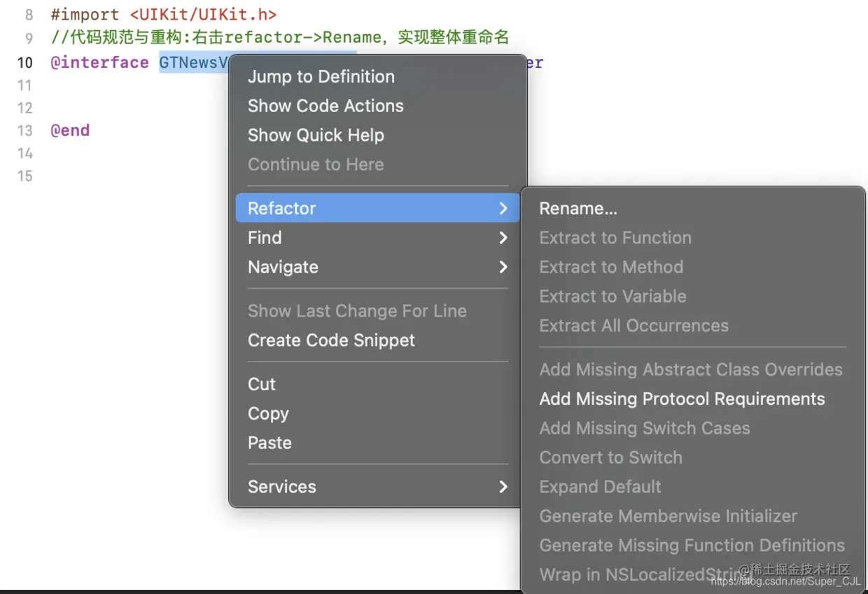Click line number 13 in the gutter
This screenshot has height=594, width=868.
(24, 130)
